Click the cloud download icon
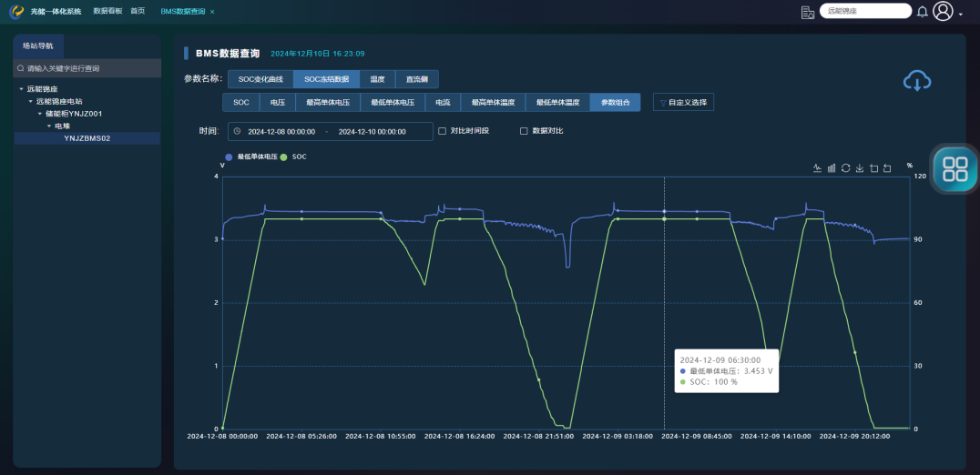Screen dimensions: 980x475 pos(917,81)
